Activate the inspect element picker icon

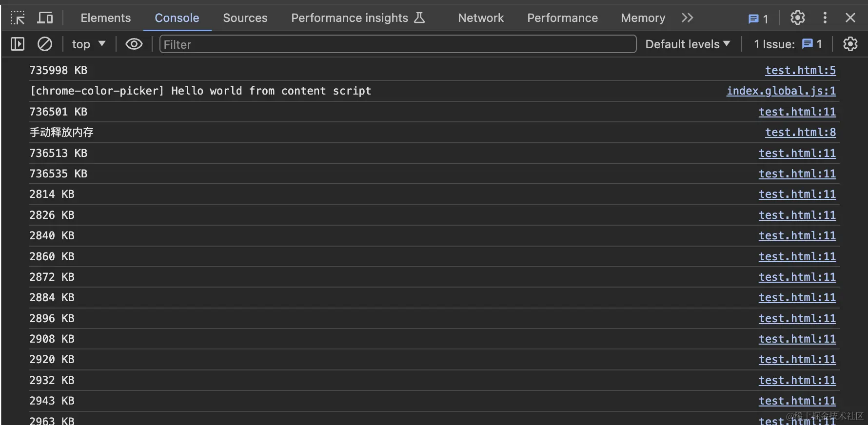coord(18,18)
